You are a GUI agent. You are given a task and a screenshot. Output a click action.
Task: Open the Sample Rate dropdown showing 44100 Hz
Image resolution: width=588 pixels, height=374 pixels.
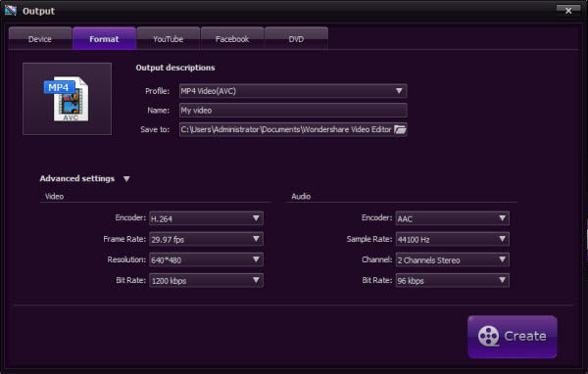[x=452, y=239]
